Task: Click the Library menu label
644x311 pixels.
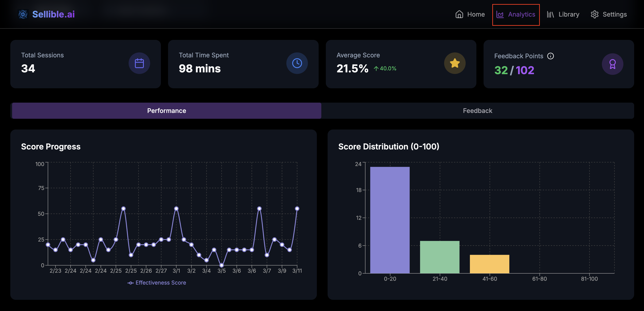Action: pos(568,14)
